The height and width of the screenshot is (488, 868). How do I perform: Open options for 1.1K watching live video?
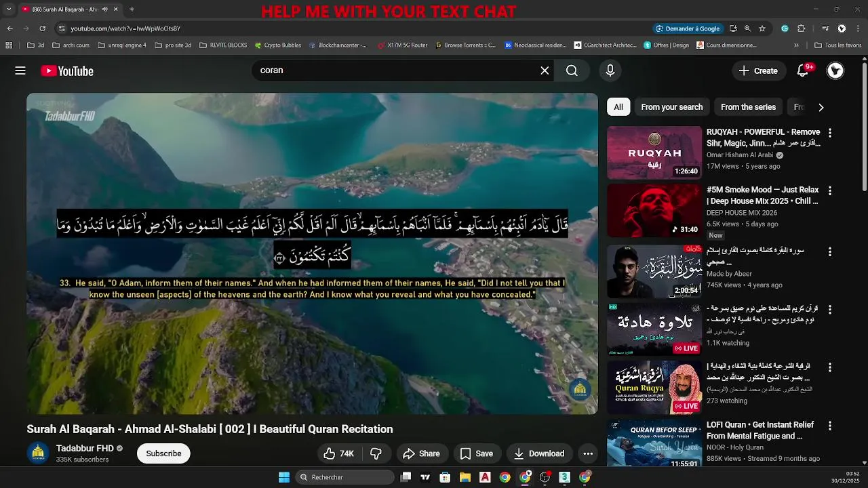tap(829, 309)
